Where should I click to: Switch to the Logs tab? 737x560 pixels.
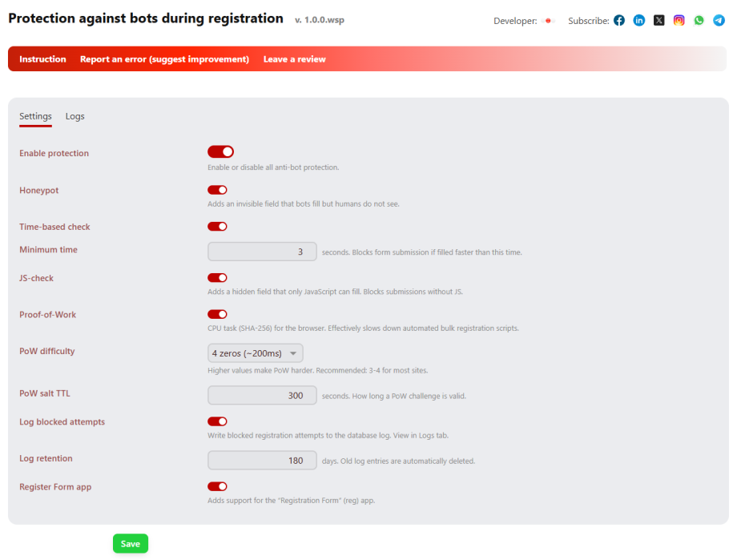click(75, 116)
